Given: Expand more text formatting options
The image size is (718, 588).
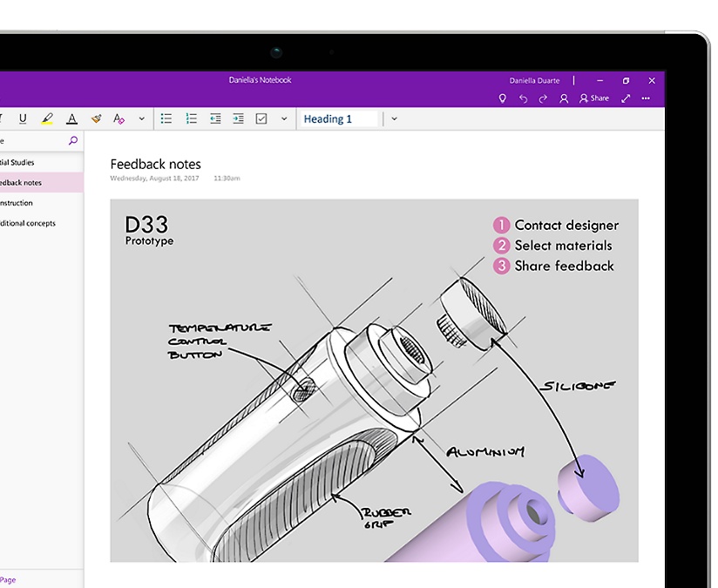Looking at the screenshot, I should (x=142, y=119).
